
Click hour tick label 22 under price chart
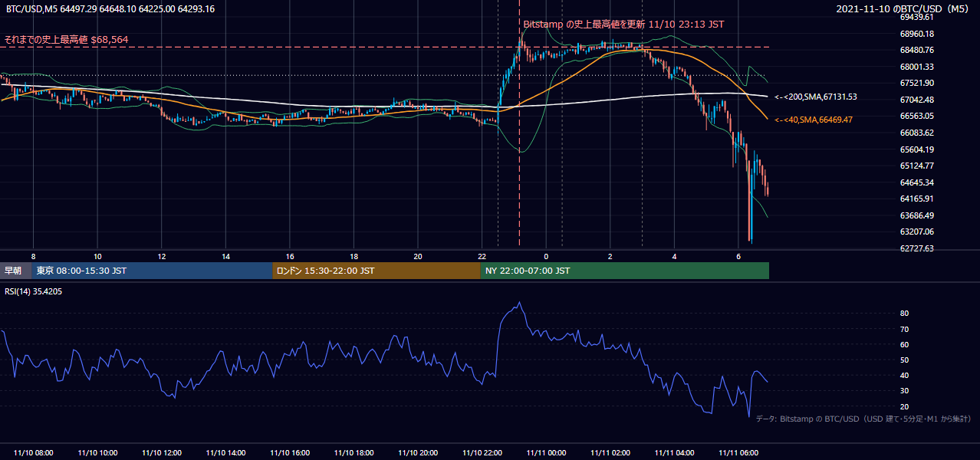(482, 256)
